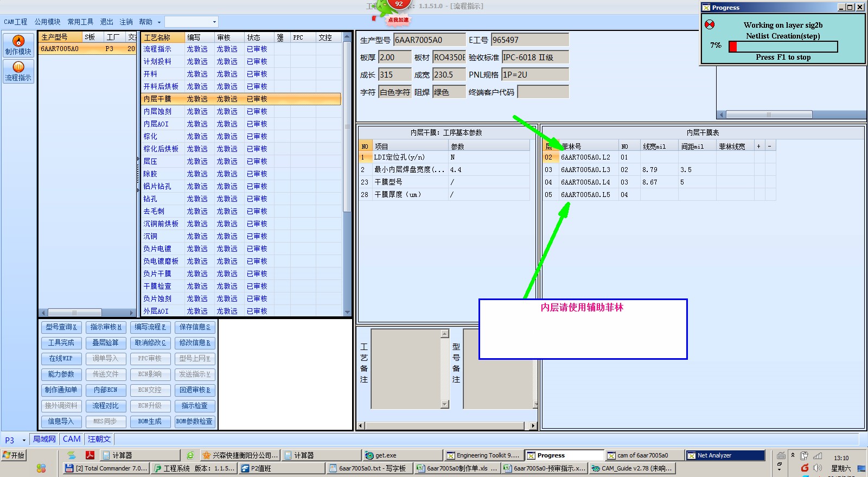This screenshot has width=868, height=477.
Task: Click the 工艺名称 column header
Action: coord(163,37)
